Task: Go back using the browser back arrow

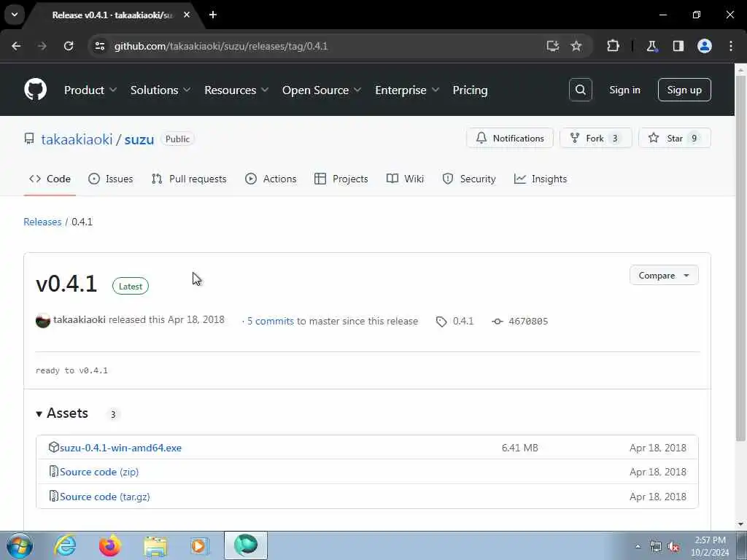Action: [16, 46]
